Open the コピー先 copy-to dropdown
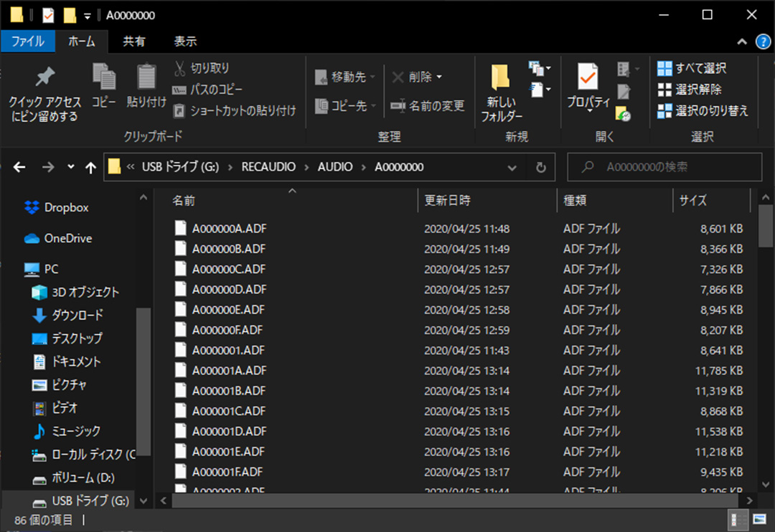This screenshot has width=775, height=532. 345,105
